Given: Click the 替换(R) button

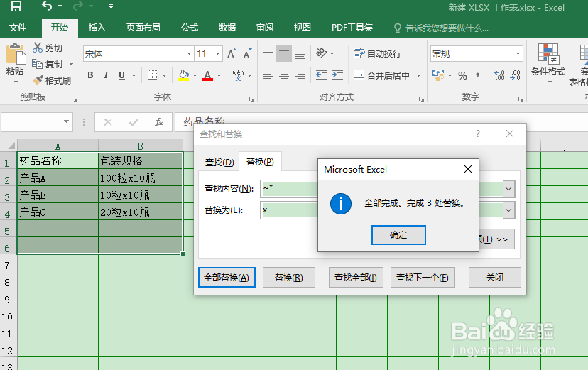Looking at the screenshot, I should click(289, 278).
